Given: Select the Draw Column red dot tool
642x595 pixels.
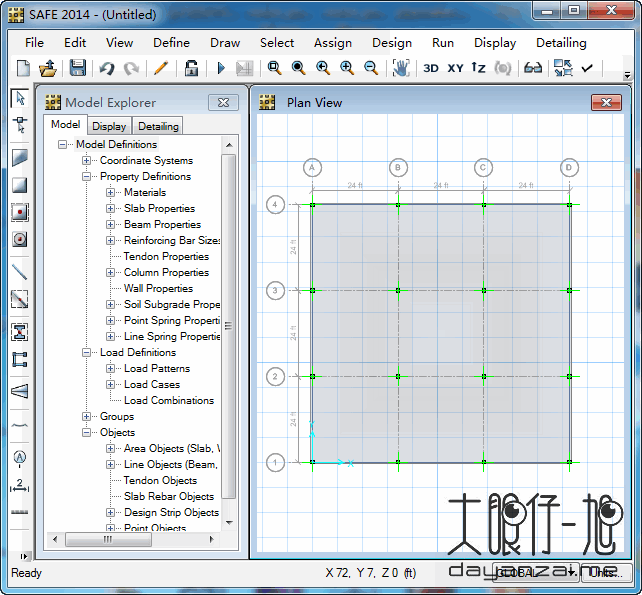Looking at the screenshot, I should click(20, 212).
